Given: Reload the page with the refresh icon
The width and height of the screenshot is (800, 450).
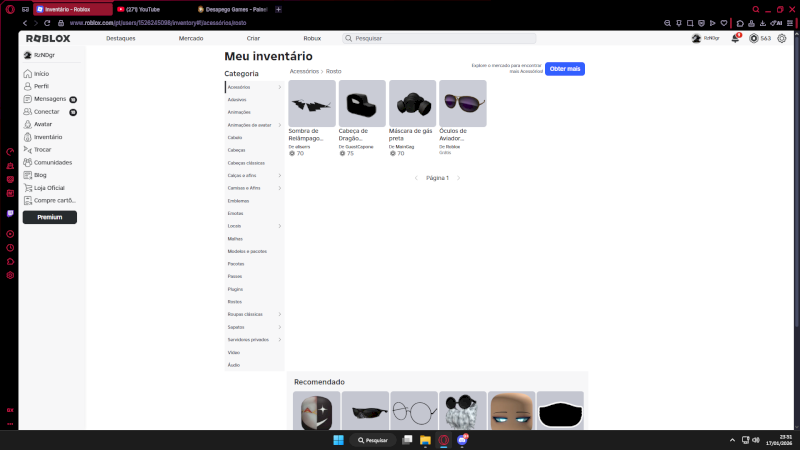Looking at the screenshot, I should click(47, 23).
